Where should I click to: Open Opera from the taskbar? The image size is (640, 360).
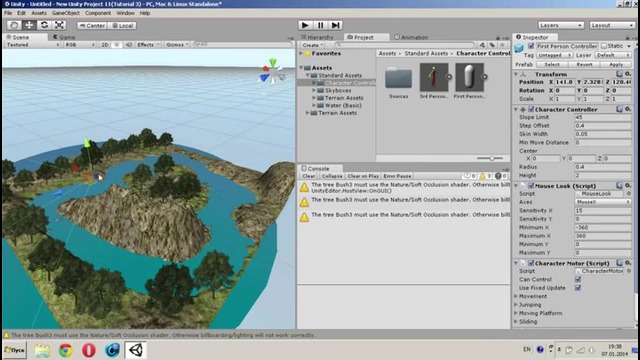89,350
